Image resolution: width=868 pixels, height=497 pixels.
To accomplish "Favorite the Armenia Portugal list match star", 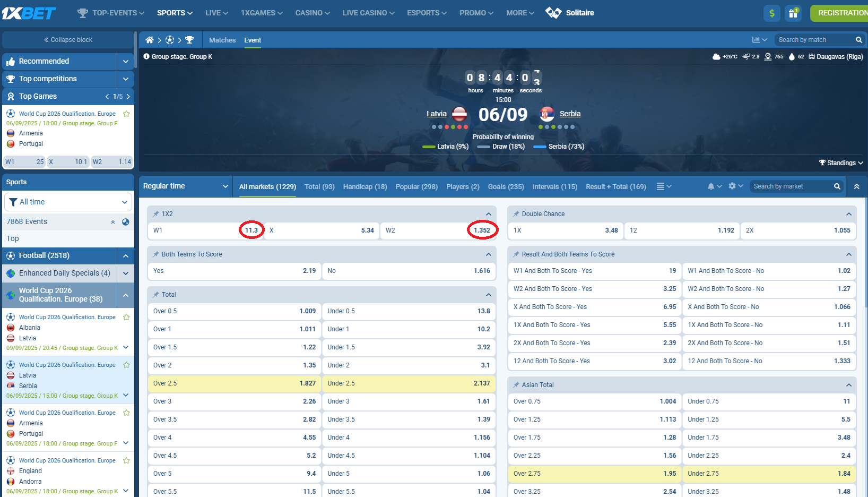I will pos(126,413).
